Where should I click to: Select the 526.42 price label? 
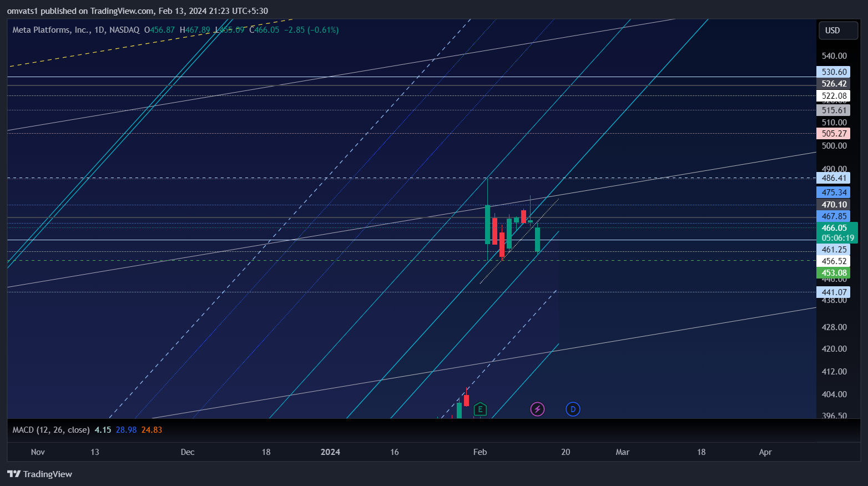pos(834,84)
